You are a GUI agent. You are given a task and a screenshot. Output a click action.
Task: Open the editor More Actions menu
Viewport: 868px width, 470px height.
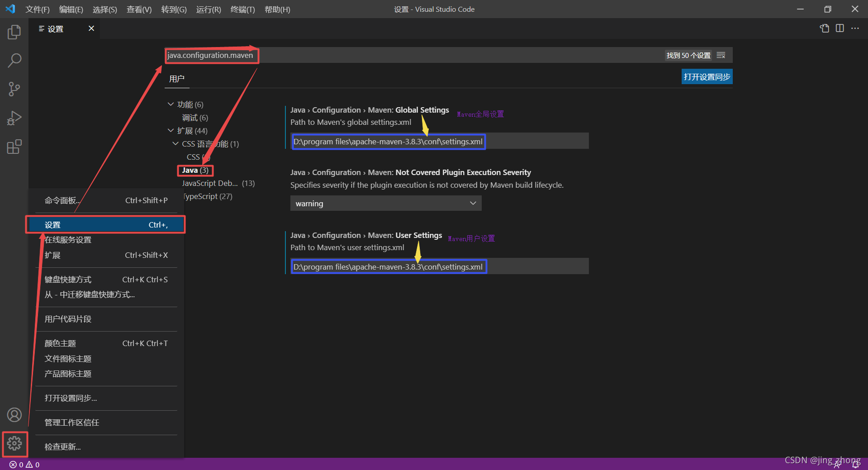855,28
